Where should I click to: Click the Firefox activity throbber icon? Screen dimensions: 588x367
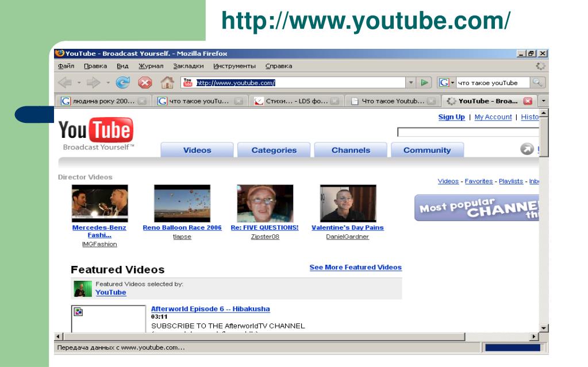540,66
